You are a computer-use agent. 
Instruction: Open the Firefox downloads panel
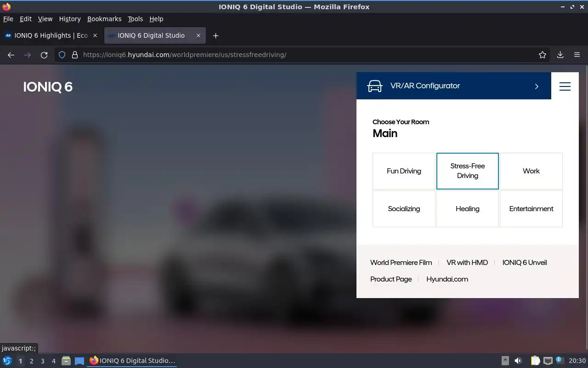tap(560, 55)
